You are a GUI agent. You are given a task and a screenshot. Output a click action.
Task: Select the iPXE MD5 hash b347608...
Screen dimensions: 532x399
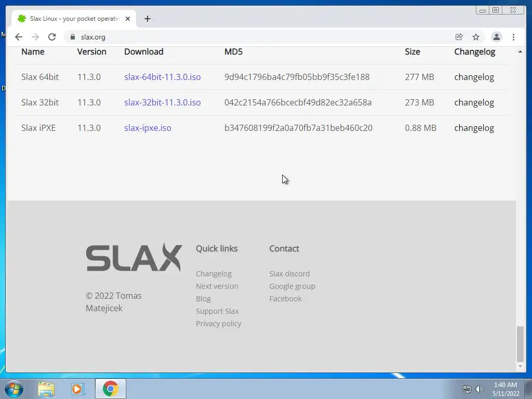pos(298,128)
